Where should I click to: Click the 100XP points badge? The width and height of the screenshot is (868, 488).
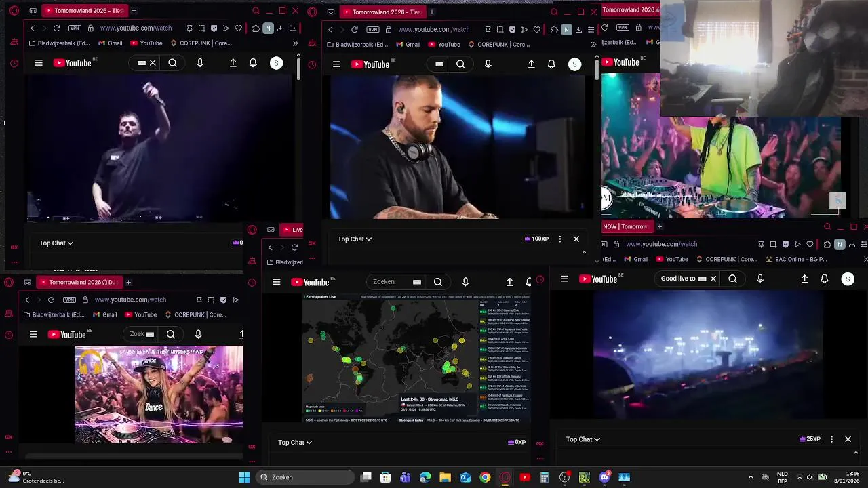coord(536,239)
